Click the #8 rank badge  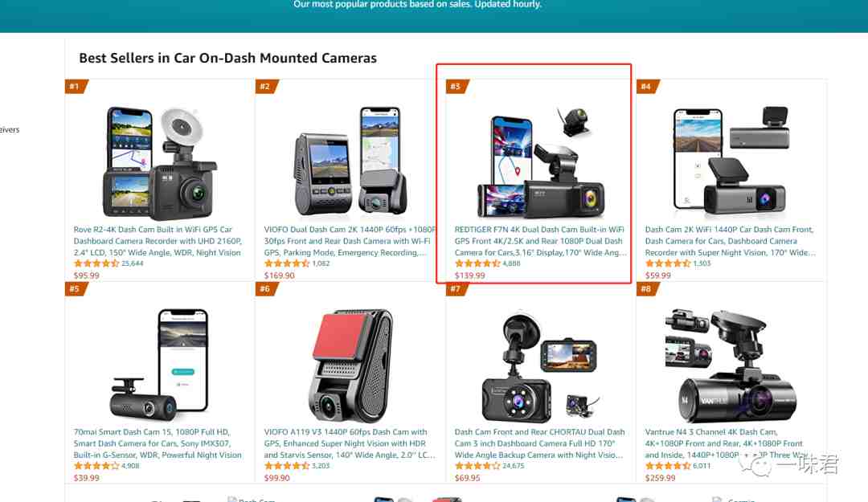point(647,289)
